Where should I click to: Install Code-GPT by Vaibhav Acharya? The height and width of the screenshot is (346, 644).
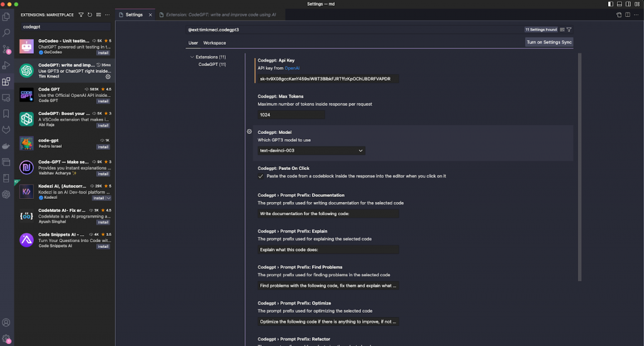(103, 174)
